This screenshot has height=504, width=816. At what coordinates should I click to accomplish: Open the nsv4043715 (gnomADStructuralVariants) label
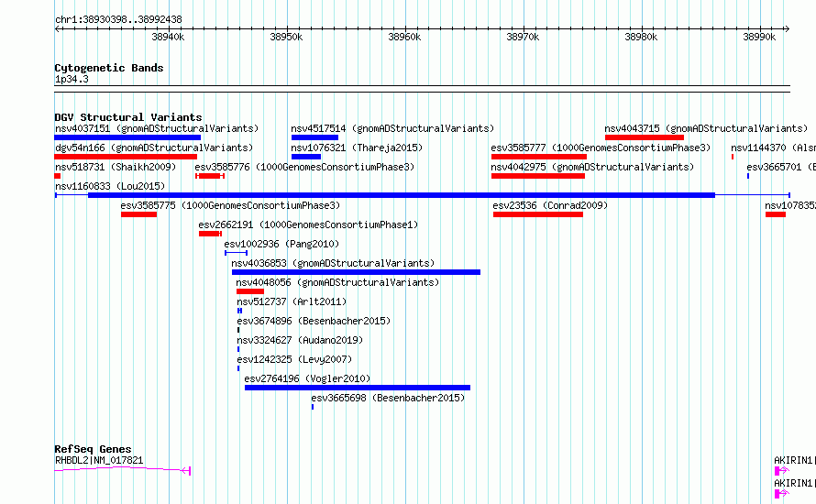[706, 128]
